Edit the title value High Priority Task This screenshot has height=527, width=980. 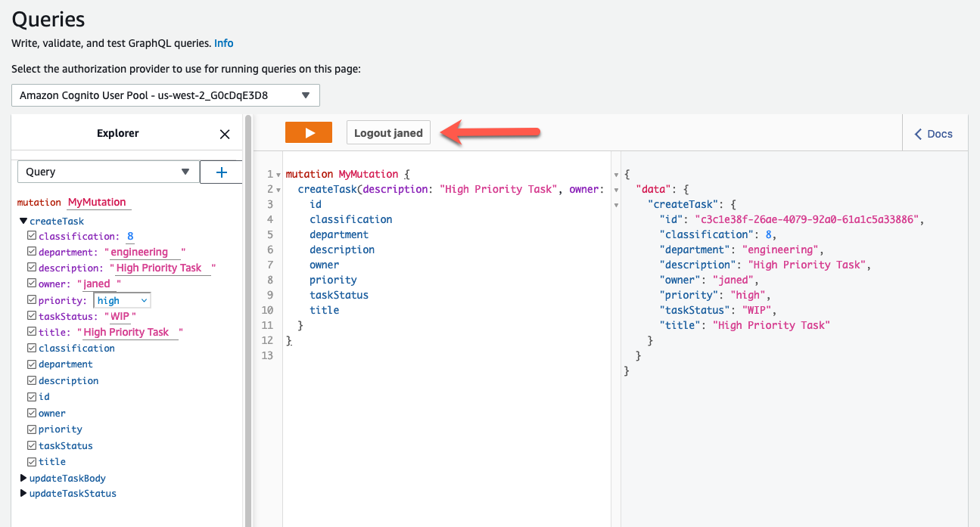click(x=130, y=332)
